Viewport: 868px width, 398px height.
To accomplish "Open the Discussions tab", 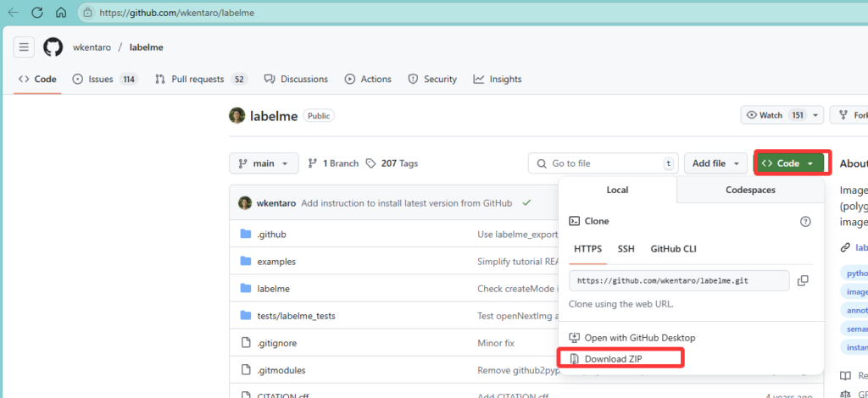I will click(296, 79).
